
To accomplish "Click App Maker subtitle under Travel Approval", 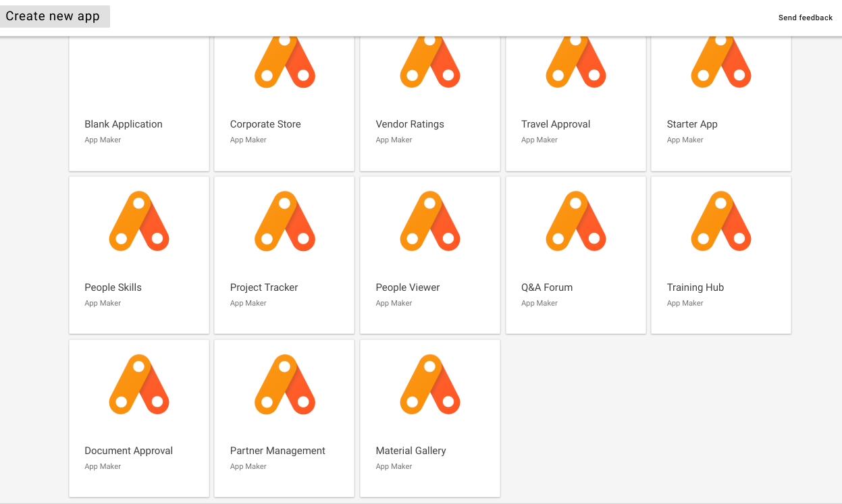I will pos(540,140).
